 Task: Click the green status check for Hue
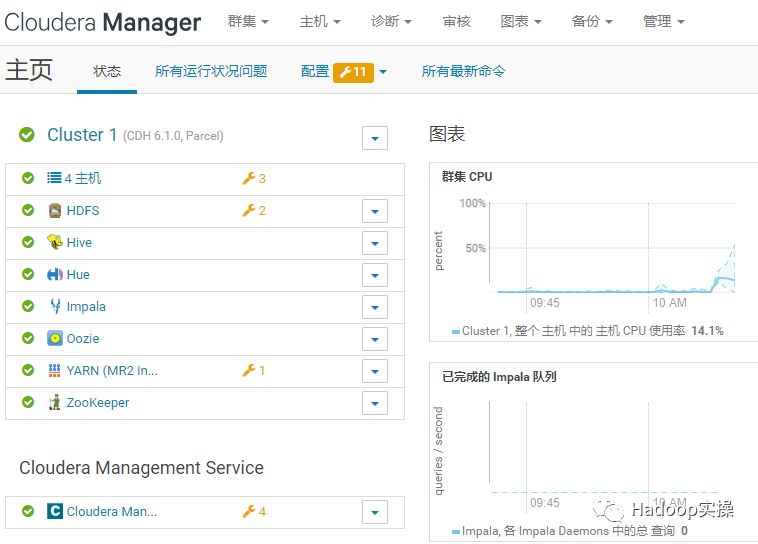[x=28, y=274]
